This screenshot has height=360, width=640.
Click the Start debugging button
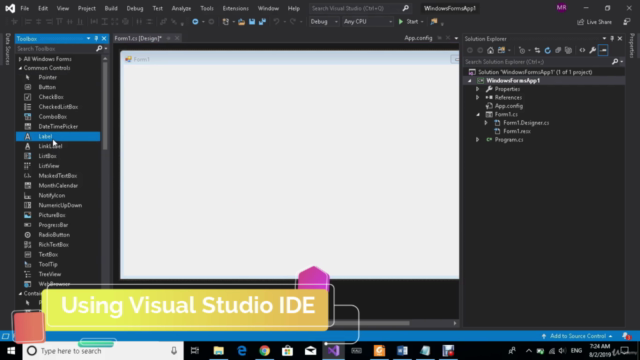click(409, 22)
